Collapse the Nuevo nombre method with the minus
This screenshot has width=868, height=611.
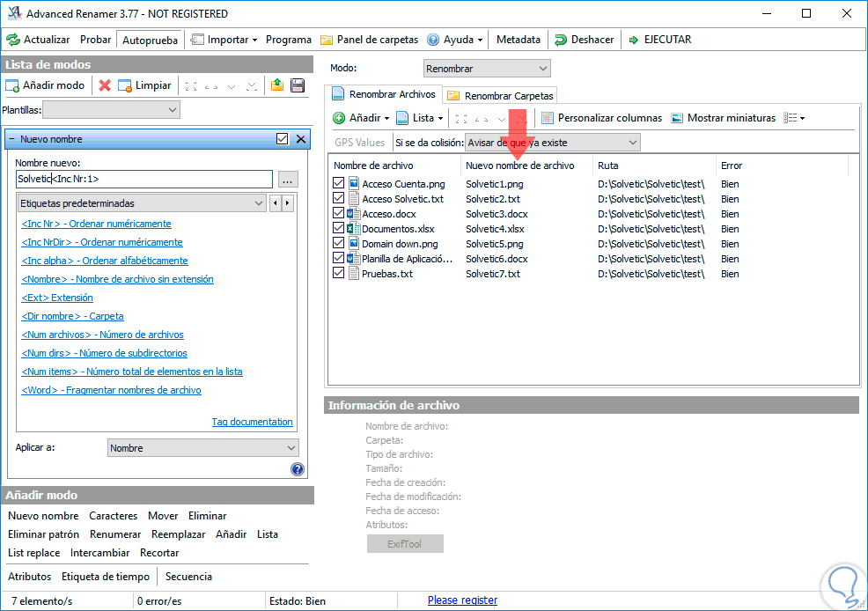11,139
